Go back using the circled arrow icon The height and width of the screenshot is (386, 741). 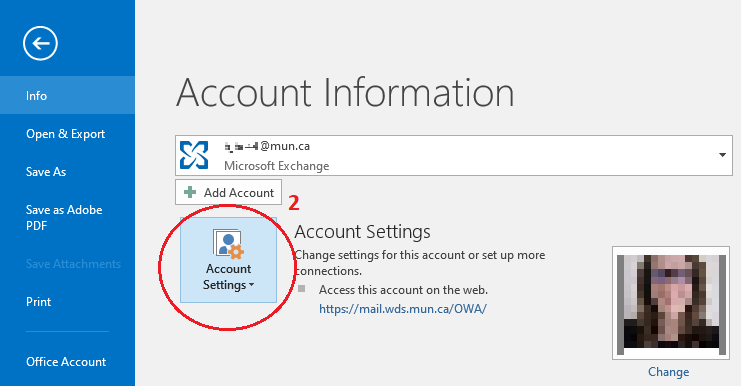click(40, 43)
